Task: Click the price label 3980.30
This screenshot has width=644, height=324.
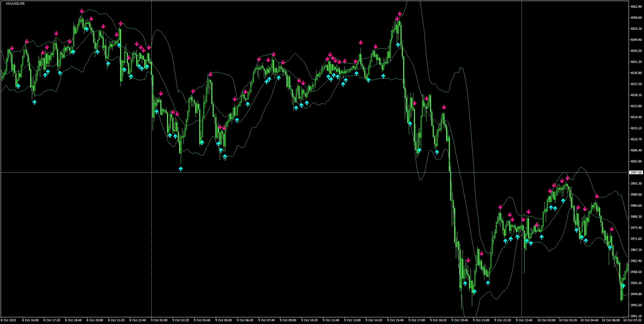Action: [x=636, y=217]
